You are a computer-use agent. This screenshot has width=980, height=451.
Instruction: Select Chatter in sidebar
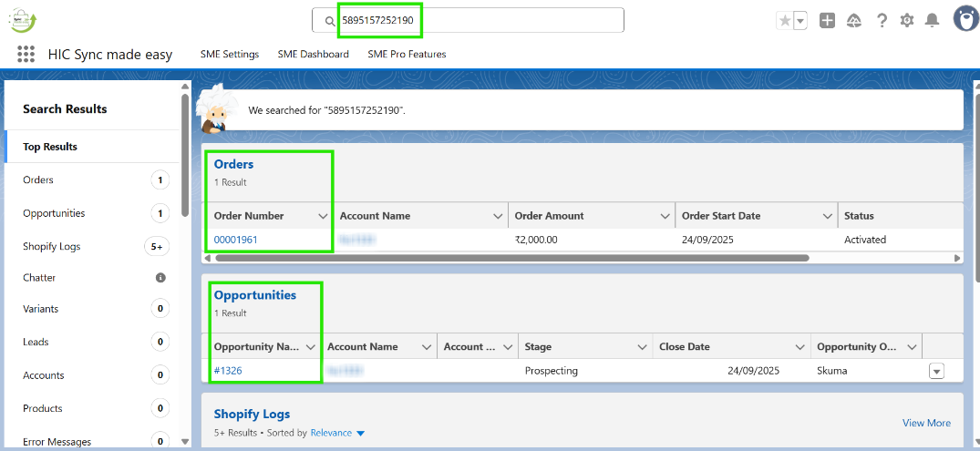(92, 277)
